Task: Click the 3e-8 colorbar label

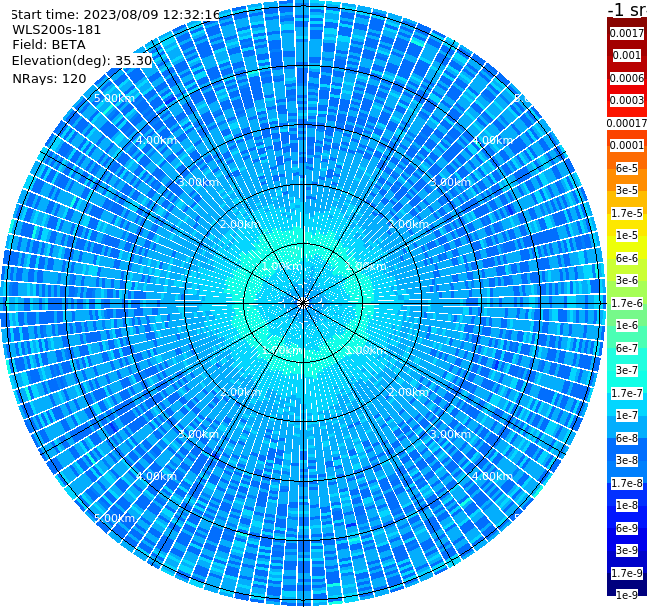Action: pos(627,460)
